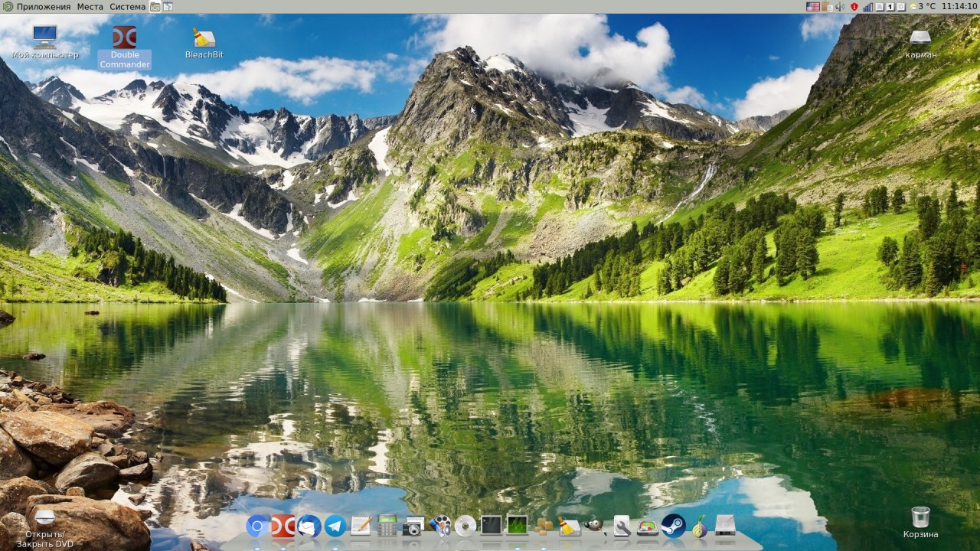
Task: Open the screenshot camera tool in dock
Action: point(413,526)
